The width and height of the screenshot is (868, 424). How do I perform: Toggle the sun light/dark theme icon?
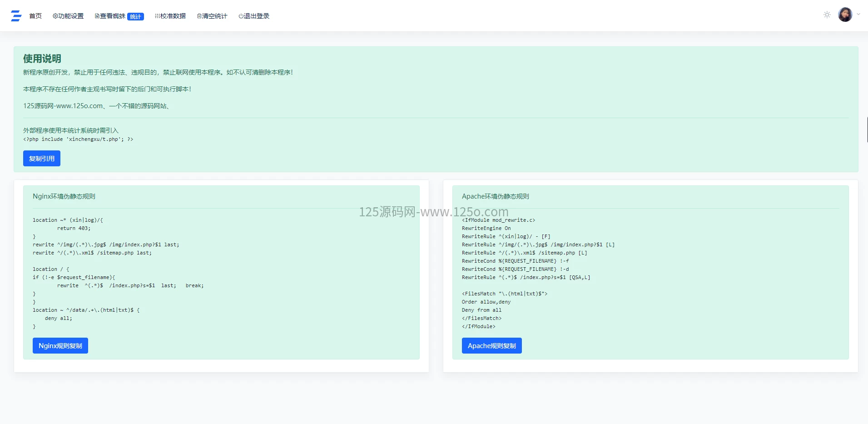(x=827, y=15)
